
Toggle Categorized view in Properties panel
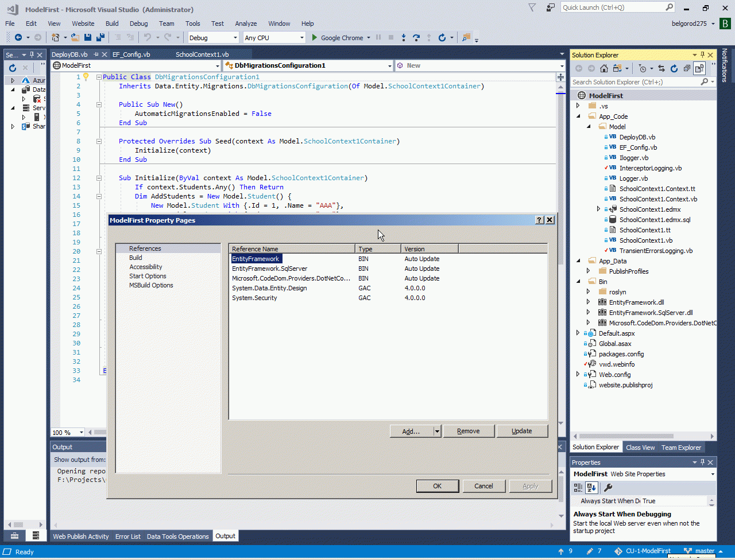pyautogui.click(x=578, y=488)
